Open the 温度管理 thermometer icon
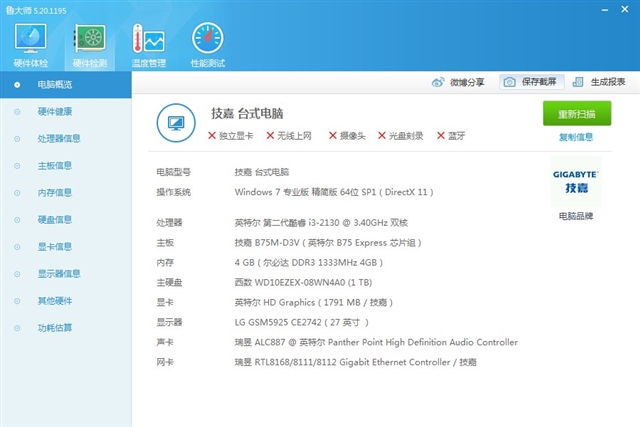 [x=149, y=39]
